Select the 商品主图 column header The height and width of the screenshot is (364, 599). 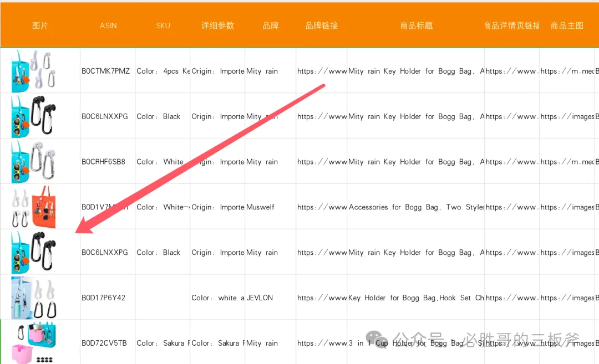click(567, 25)
